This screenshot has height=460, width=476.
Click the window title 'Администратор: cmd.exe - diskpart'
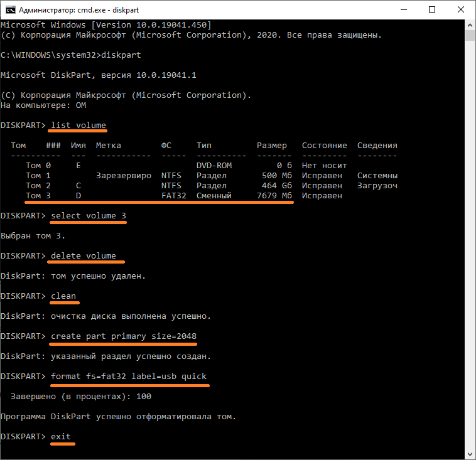coord(78,10)
